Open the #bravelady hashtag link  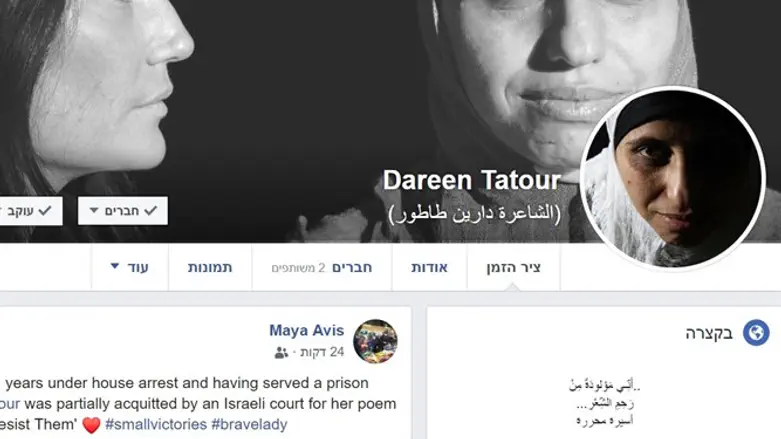click(x=249, y=425)
